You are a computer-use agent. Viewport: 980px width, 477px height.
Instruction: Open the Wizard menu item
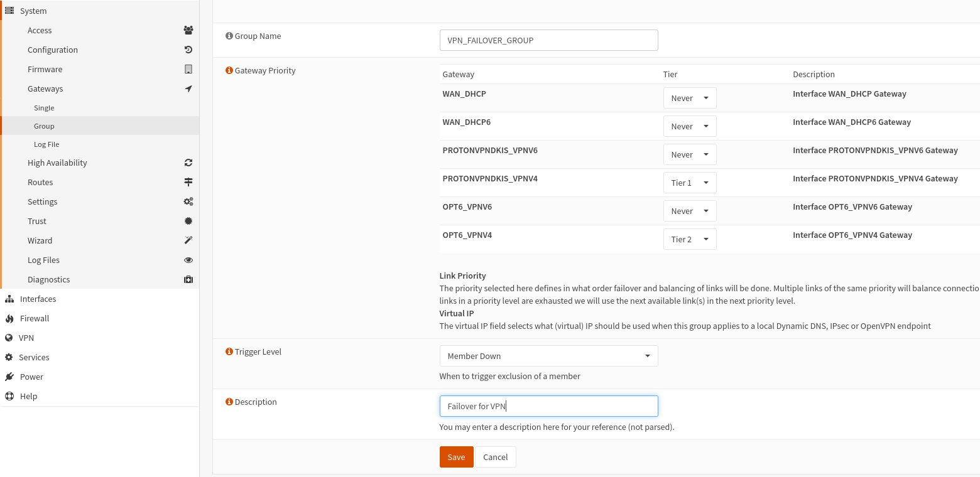101,240
